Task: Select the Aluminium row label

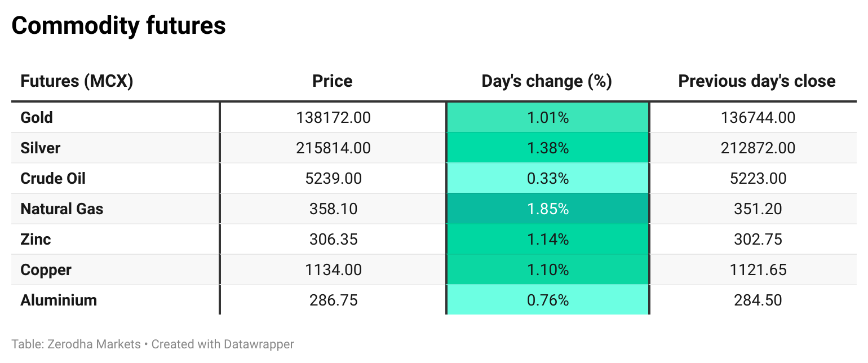Action: click(x=59, y=300)
